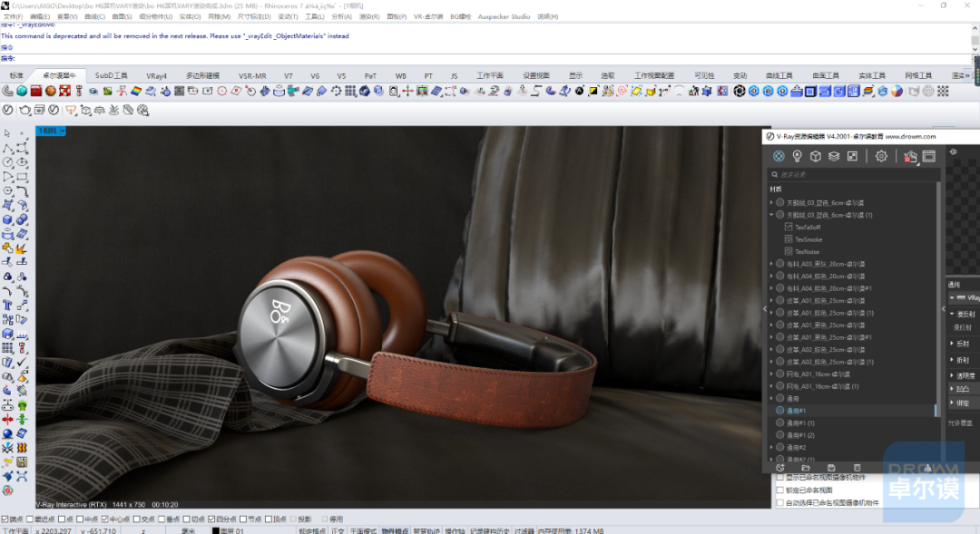Delete the selected asset using the trash icon
Viewport: 980px width, 534px height.
click(857, 468)
